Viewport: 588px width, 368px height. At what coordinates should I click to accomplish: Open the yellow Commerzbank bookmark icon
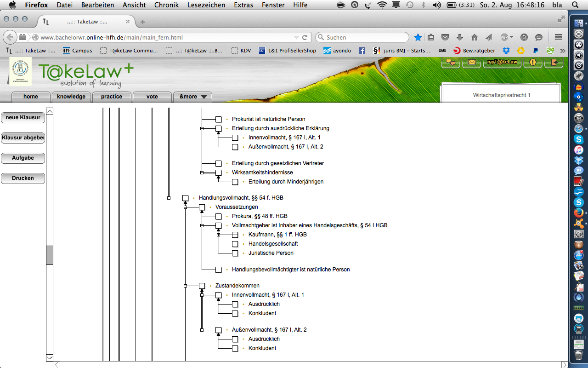click(x=521, y=51)
